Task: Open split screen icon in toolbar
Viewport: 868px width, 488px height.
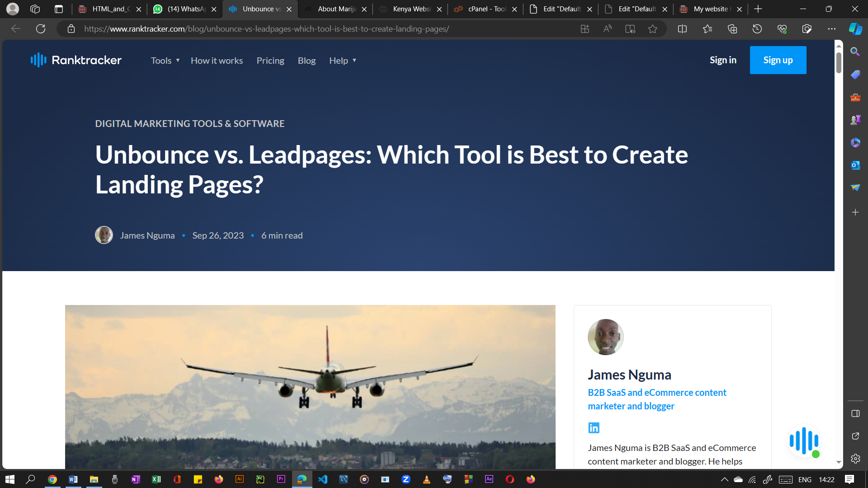Action: (682, 29)
